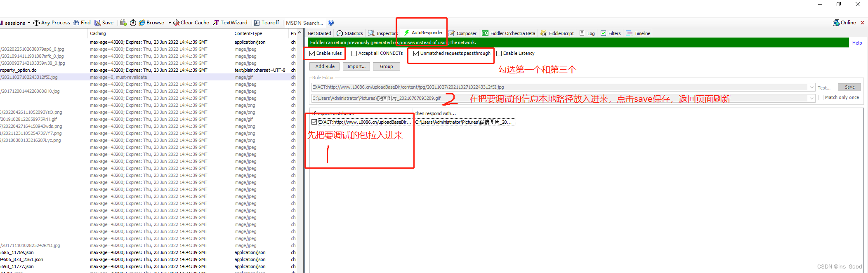This screenshot has width=868, height=273.
Task: Select session 4505_873_2361.json
Action: [21, 259]
